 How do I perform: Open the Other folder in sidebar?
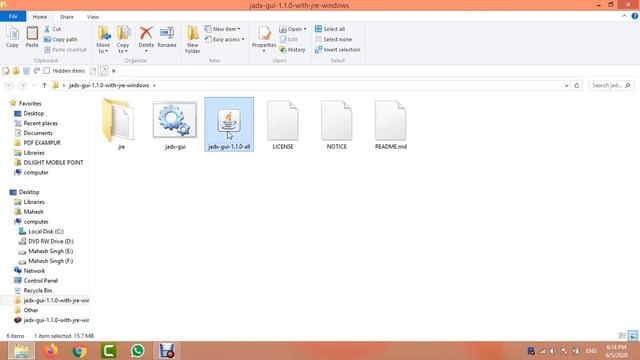(x=31, y=310)
